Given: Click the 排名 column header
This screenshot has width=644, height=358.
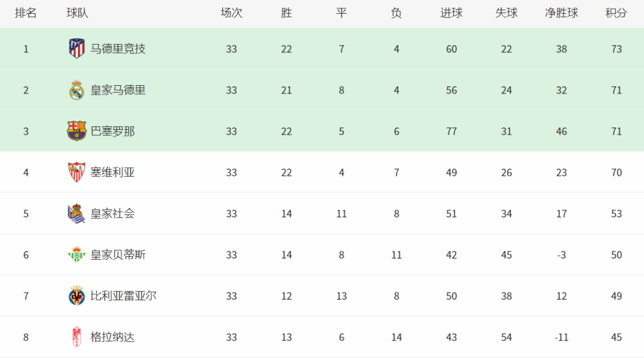Looking at the screenshot, I should [x=26, y=13].
